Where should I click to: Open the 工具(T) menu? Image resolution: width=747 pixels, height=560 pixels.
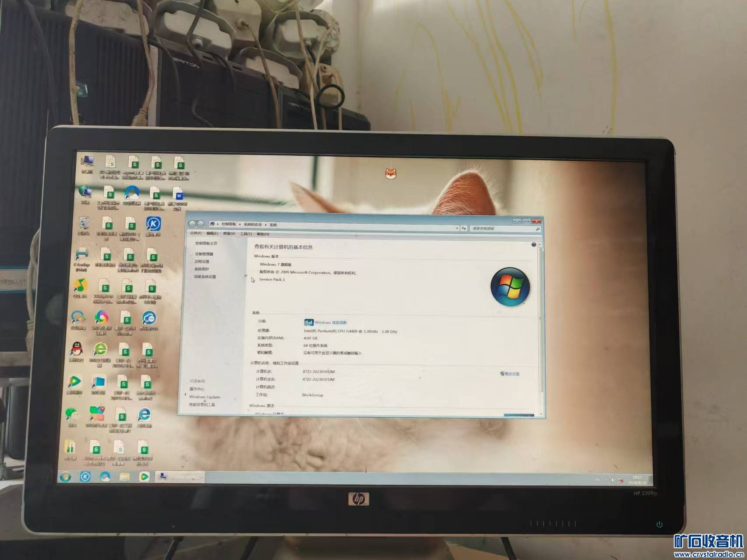(246, 234)
